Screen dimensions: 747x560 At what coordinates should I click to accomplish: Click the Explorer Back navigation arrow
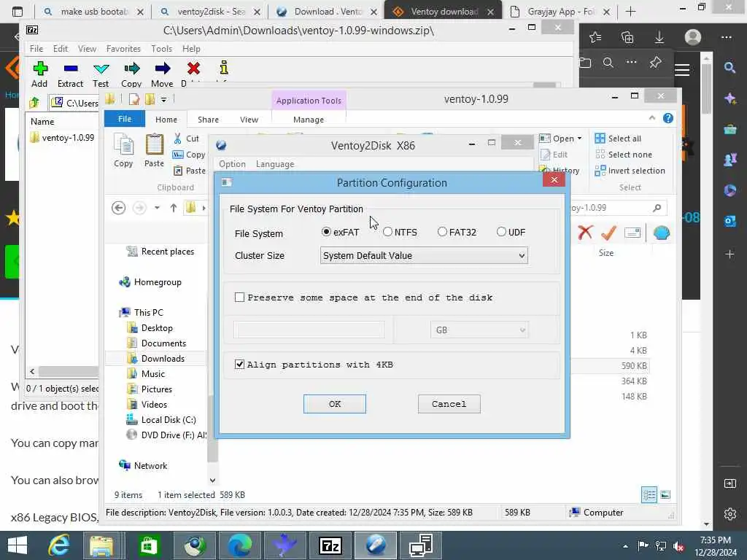pyautogui.click(x=119, y=208)
